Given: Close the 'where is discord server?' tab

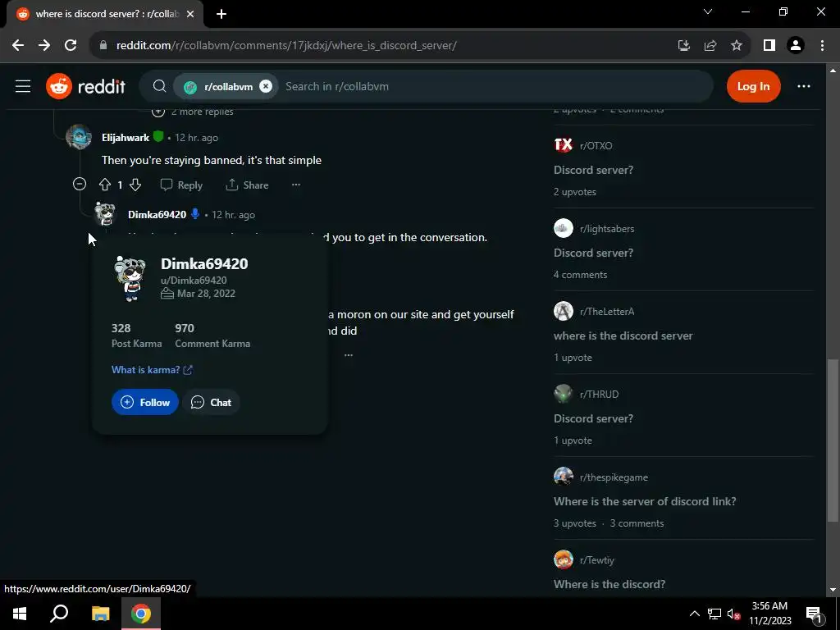Looking at the screenshot, I should 190,14.
